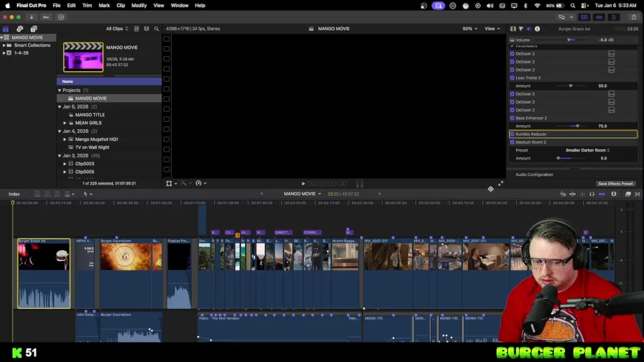
Task: Toggle the headphones audio skimming icon
Action: pyautogui.click(x=592, y=194)
